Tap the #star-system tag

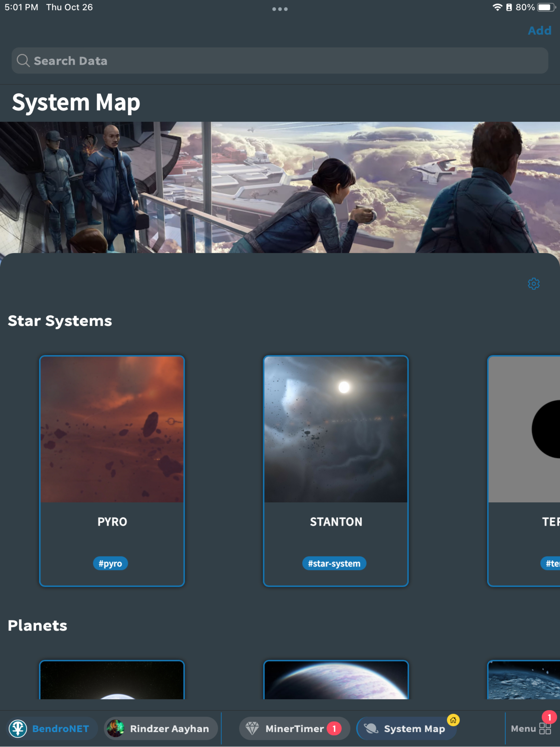[x=334, y=563]
